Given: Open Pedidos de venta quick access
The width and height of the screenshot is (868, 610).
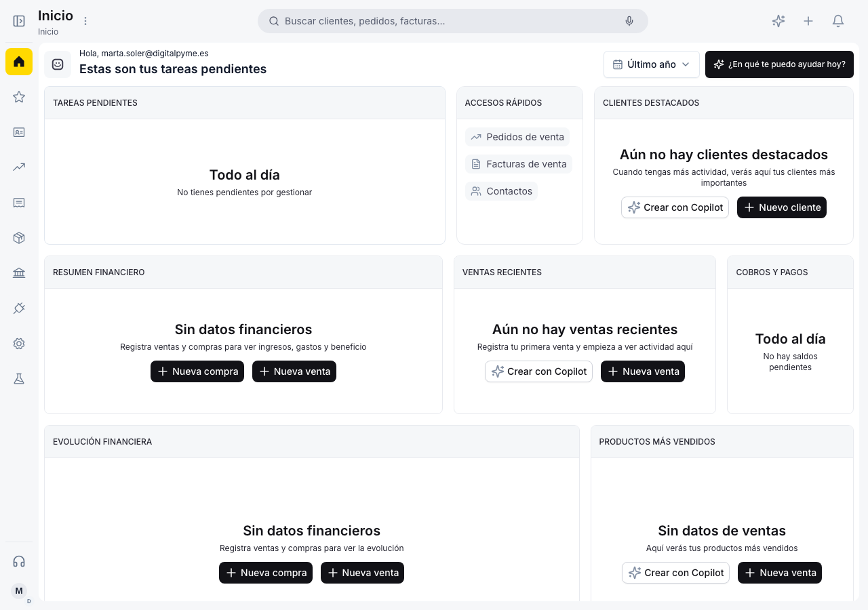Looking at the screenshot, I should [517, 137].
